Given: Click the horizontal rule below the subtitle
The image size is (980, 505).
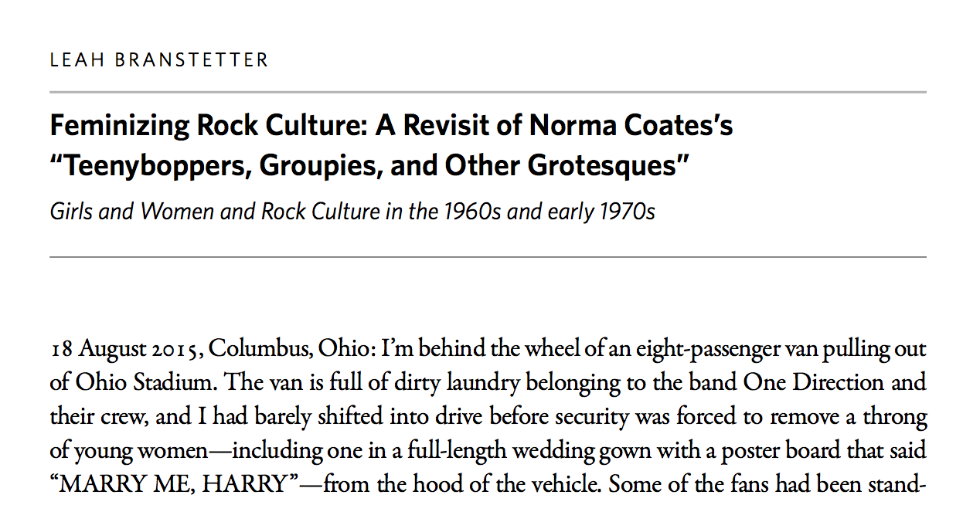Looking at the screenshot, I should 488,256.
